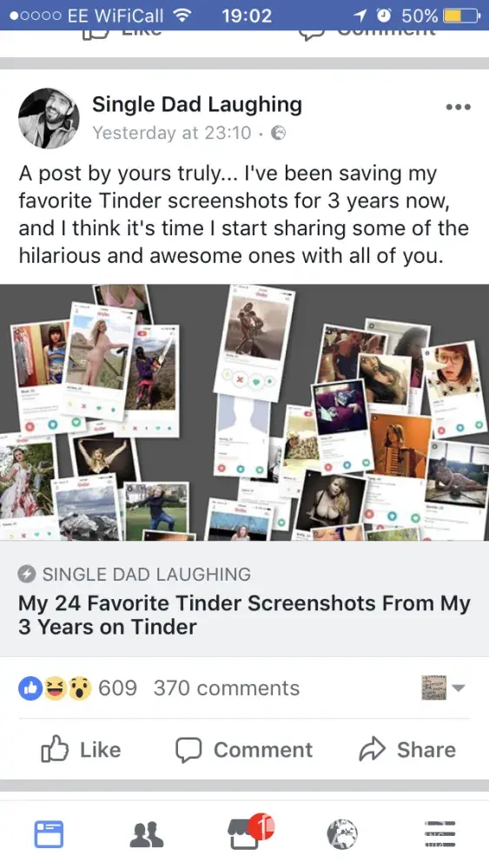This screenshot has height=868, width=489.
Task: Tap the public globe privacy icon
Action: [278, 133]
